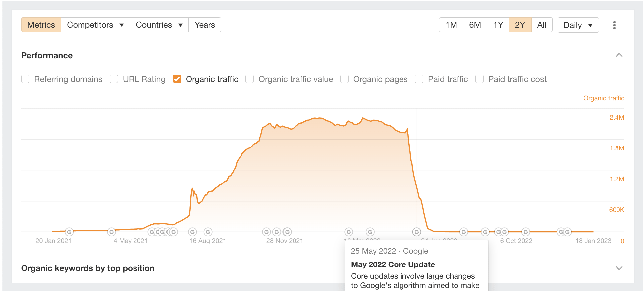Select the 6M time range

475,25
